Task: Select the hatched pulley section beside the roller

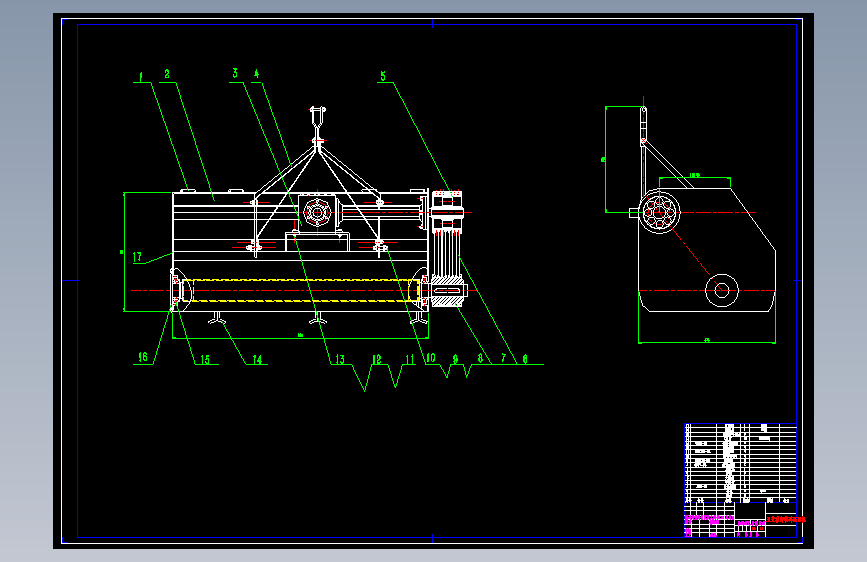Action: coord(447,290)
